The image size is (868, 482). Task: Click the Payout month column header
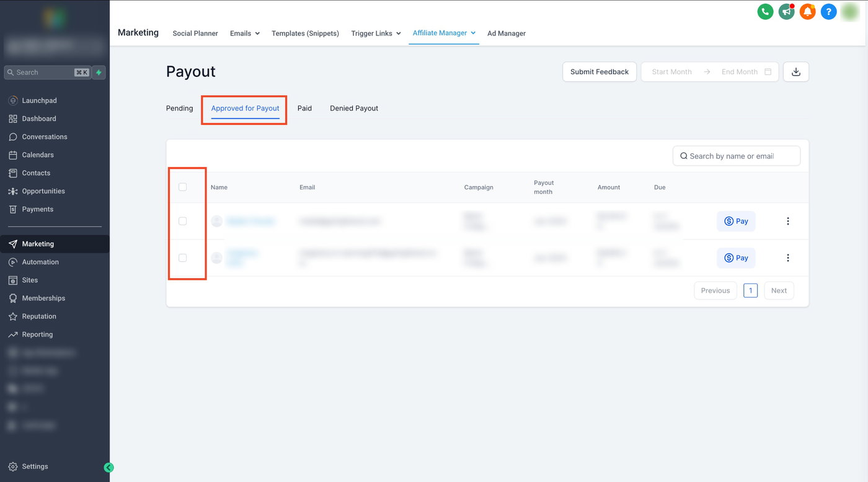(544, 187)
